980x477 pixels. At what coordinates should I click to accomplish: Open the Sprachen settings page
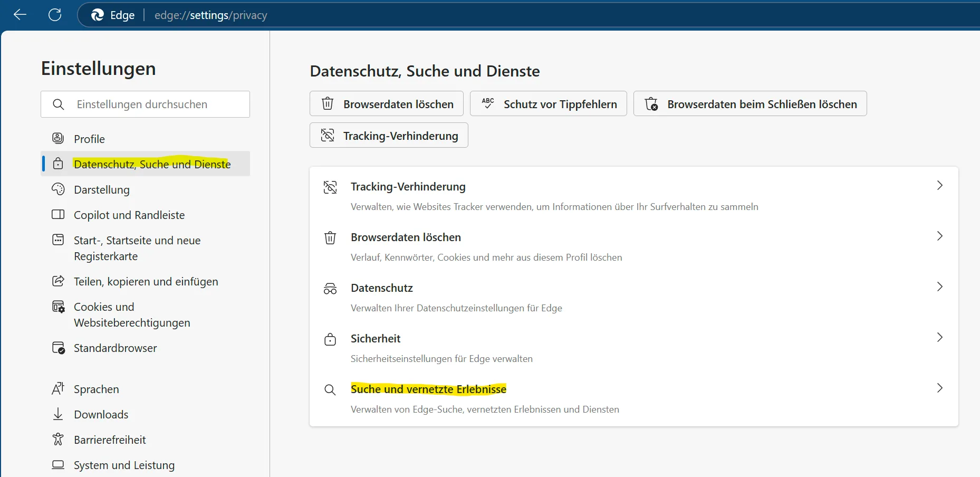click(145, 389)
